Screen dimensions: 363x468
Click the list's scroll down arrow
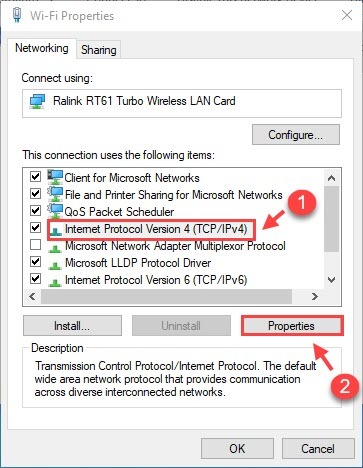coord(332,280)
